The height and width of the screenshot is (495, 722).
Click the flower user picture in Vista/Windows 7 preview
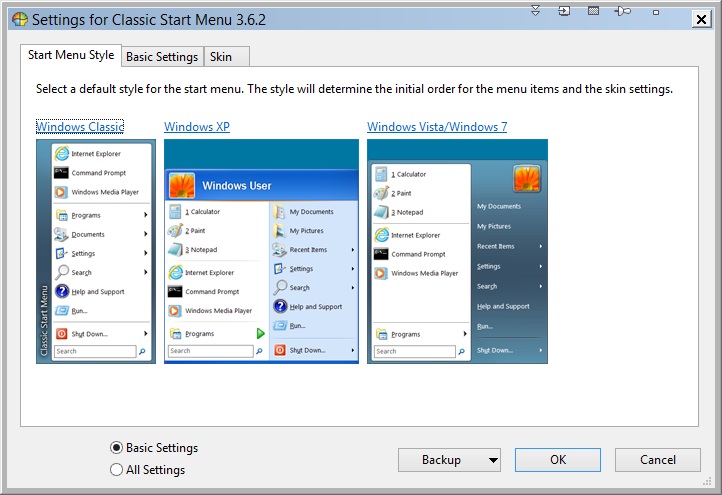527,178
